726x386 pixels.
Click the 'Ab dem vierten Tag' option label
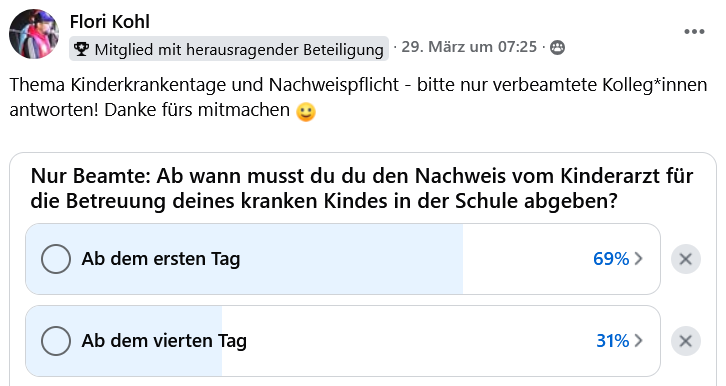click(x=164, y=341)
